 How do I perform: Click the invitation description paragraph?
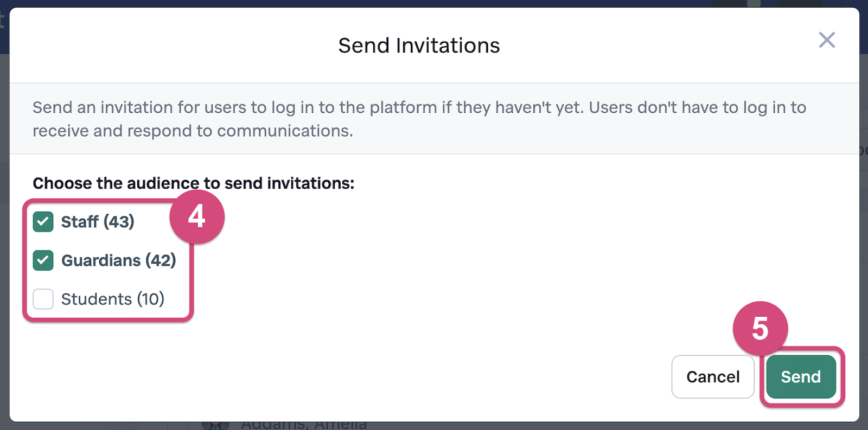[x=419, y=119]
